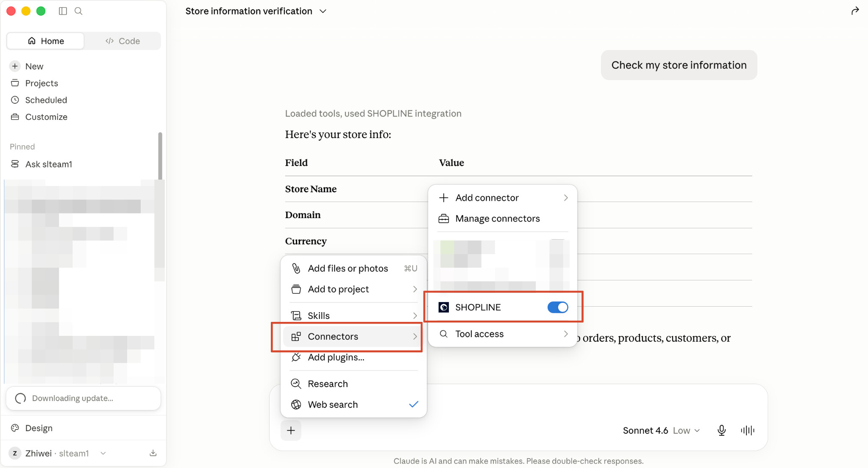Click the download icon beside the account
868x468 pixels.
(x=153, y=453)
